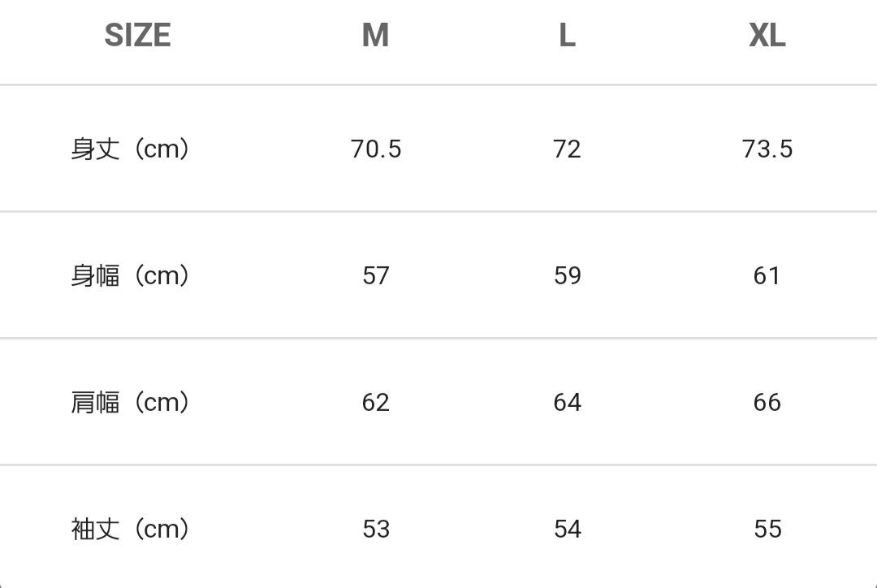This screenshot has height=588, width=877.
Task: Click the 54 sleeve length value
Action: pyautogui.click(x=567, y=530)
